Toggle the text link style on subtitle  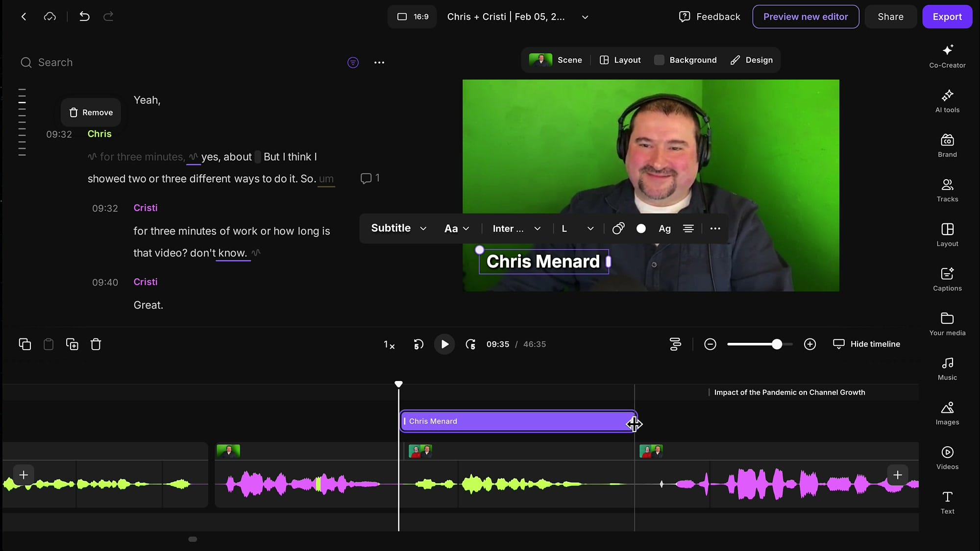[x=618, y=228]
